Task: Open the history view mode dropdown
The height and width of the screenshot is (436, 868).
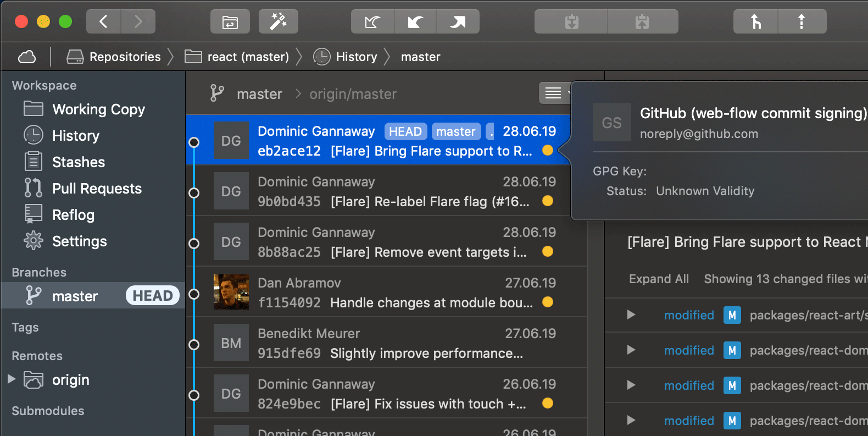Action: [x=554, y=93]
